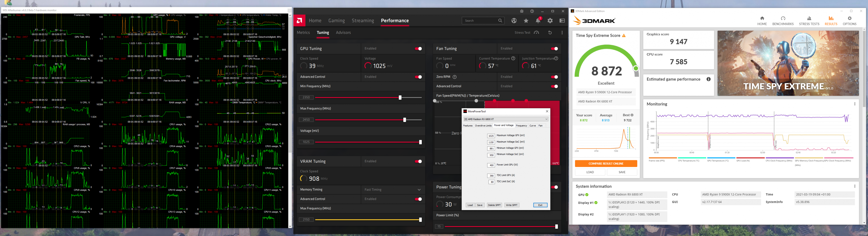The height and width of the screenshot is (236, 868).
Task: Select the Curve tab in MorePowerTool
Action: click(532, 126)
